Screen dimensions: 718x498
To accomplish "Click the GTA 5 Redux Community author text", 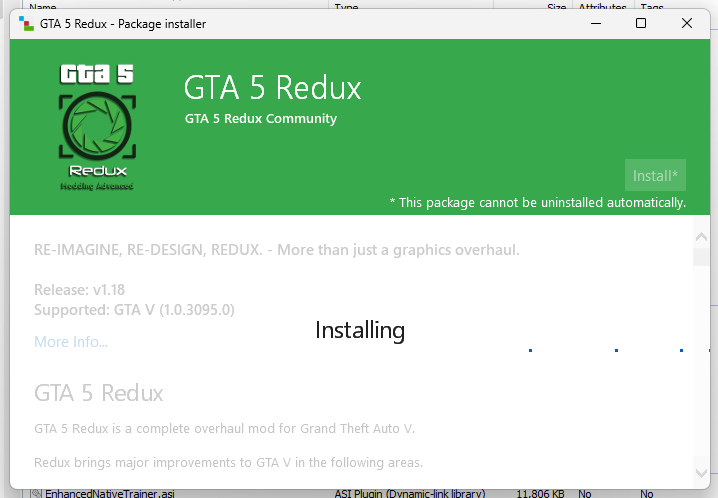I will [x=261, y=119].
